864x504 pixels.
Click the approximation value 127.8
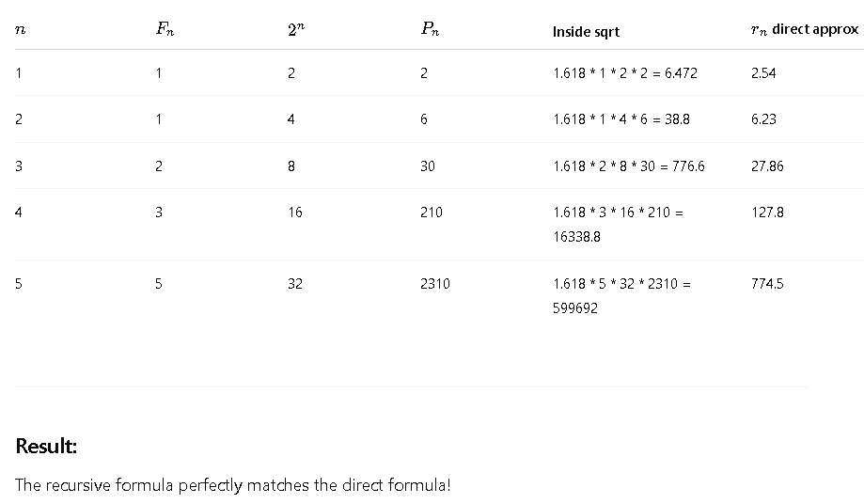coord(767,213)
